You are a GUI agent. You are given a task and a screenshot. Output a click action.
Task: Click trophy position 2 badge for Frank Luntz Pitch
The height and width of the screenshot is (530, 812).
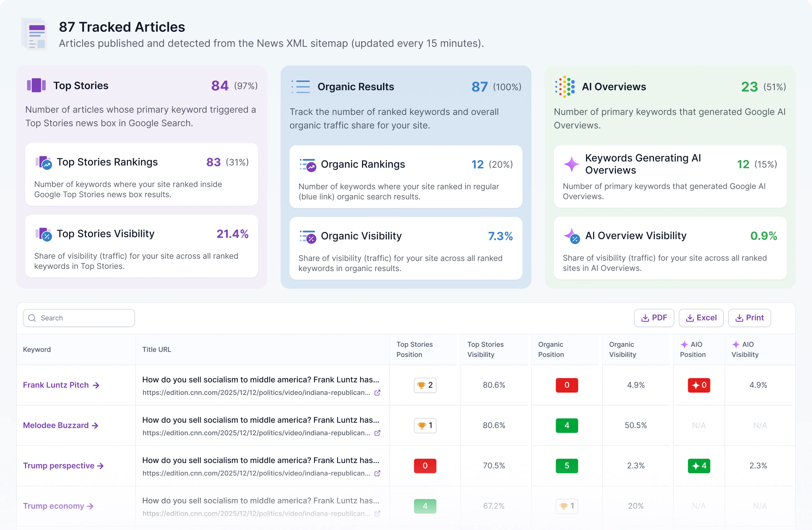pyautogui.click(x=425, y=385)
